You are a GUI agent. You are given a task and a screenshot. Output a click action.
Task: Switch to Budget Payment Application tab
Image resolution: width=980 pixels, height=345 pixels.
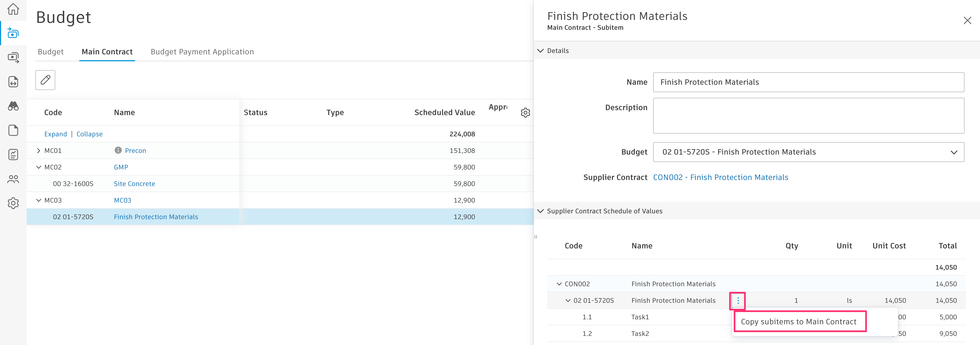click(x=202, y=52)
